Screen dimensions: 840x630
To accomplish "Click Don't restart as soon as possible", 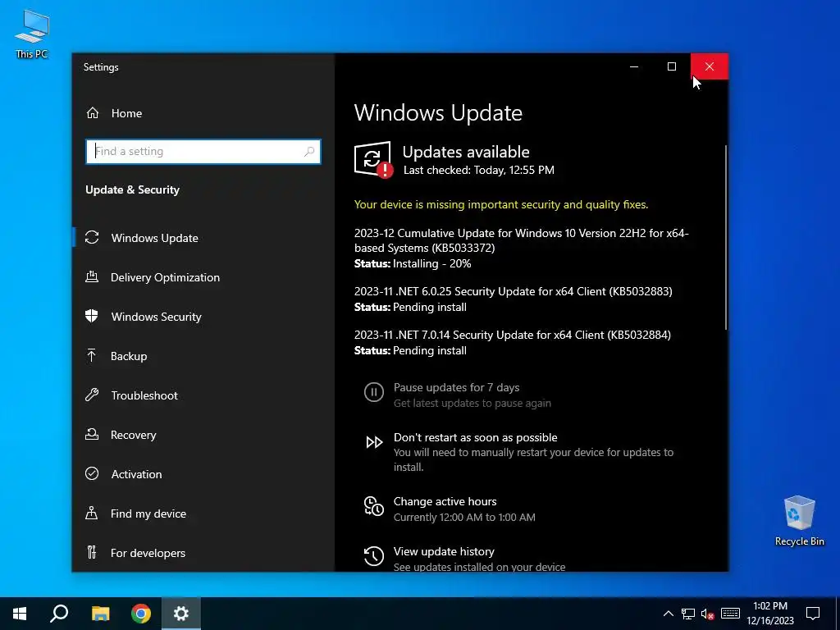I will tap(475, 437).
